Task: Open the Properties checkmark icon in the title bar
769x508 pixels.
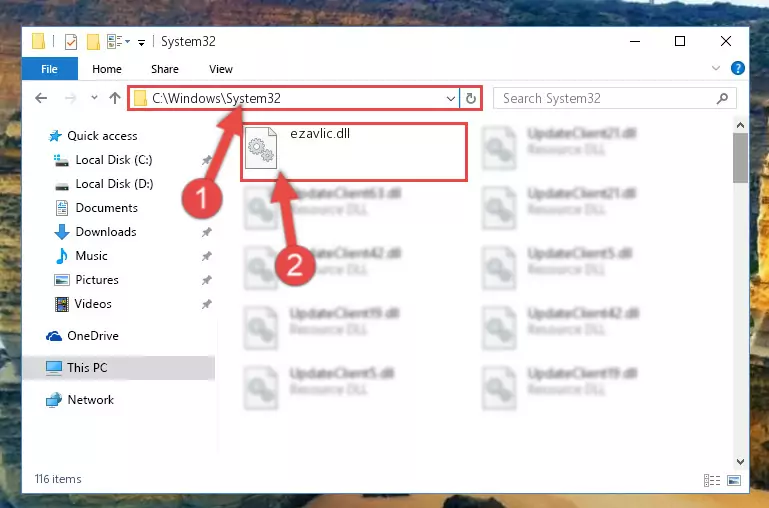Action: 71,42
